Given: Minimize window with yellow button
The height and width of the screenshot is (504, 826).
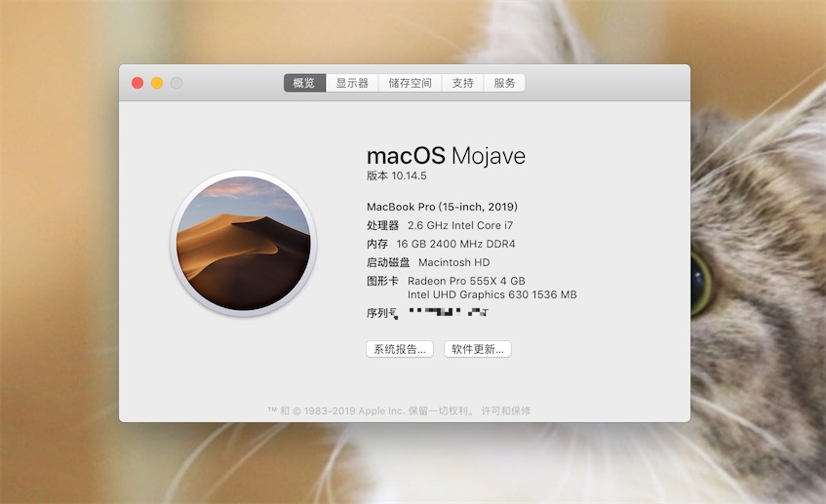Looking at the screenshot, I should [x=157, y=83].
